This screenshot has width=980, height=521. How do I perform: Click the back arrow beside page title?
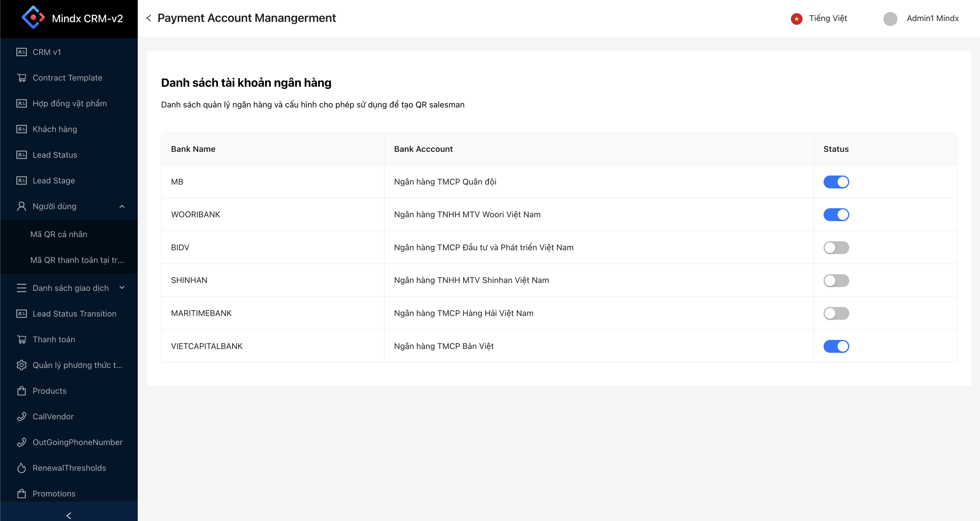click(x=149, y=18)
